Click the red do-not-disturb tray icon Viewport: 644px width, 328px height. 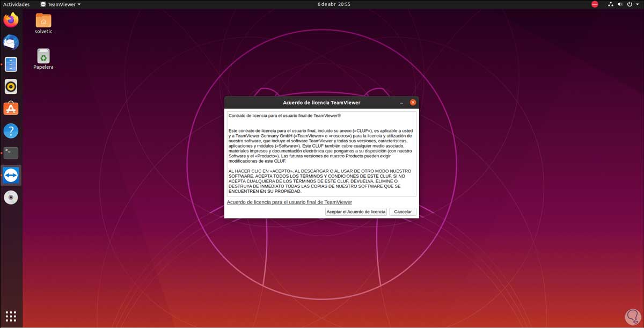pyautogui.click(x=595, y=4)
